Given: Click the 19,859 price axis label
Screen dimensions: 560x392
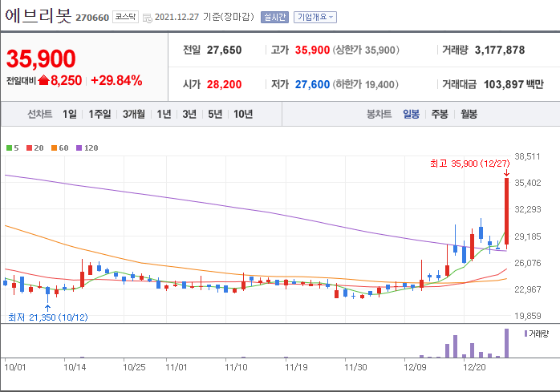Looking at the screenshot, I should tap(527, 316).
